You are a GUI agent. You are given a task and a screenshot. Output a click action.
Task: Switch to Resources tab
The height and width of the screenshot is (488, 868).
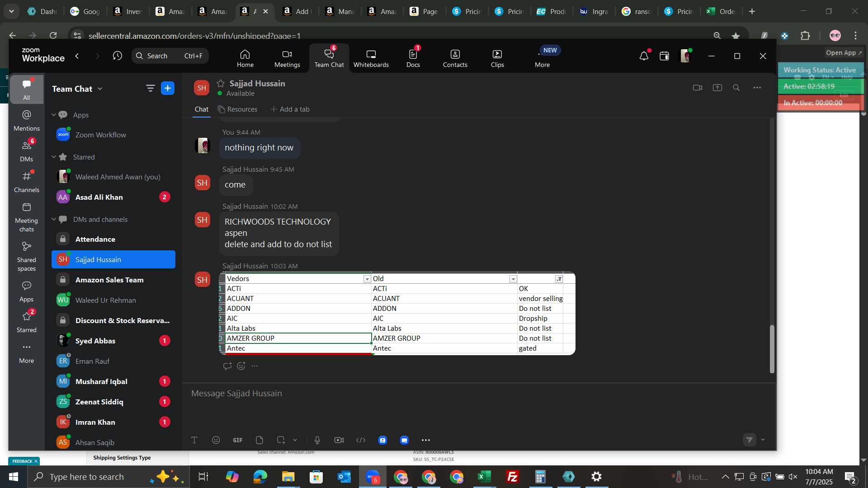pos(237,109)
